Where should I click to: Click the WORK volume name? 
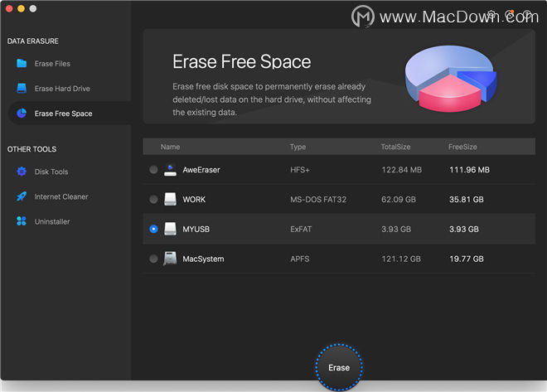click(x=194, y=200)
